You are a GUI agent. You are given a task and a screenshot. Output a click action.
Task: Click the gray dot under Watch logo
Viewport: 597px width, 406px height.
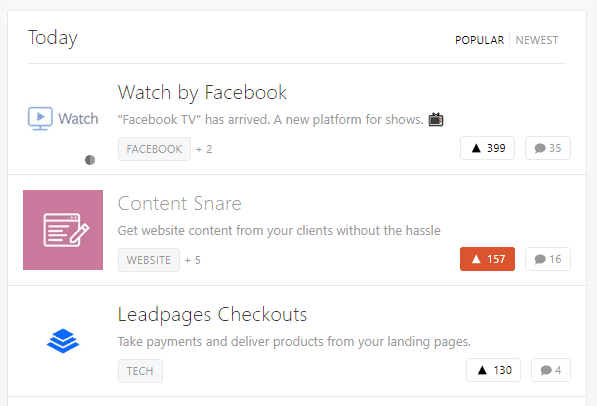click(90, 160)
